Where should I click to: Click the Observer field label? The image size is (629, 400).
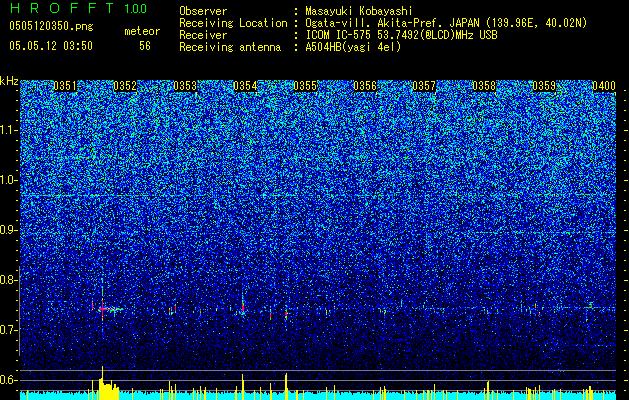(x=203, y=11)
